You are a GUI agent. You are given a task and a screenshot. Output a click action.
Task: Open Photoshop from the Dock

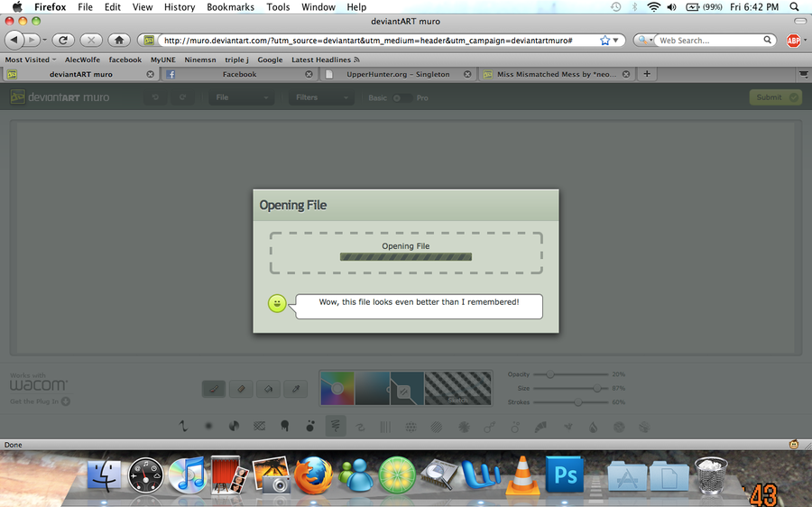tap(565, 475)
